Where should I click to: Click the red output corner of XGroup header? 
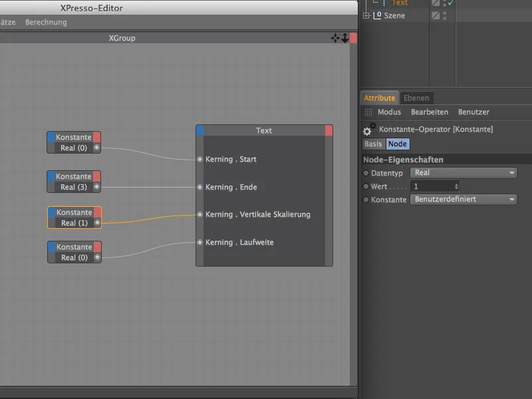tap(353, 38)
